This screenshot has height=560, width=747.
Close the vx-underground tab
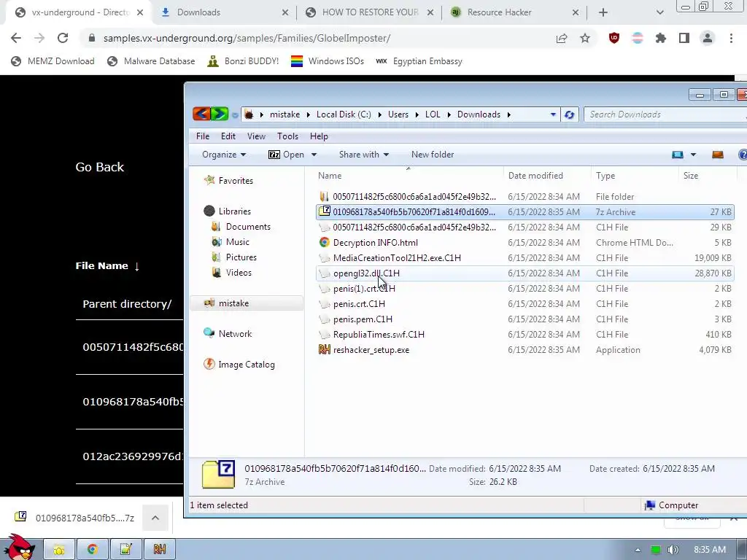[140, 12]
